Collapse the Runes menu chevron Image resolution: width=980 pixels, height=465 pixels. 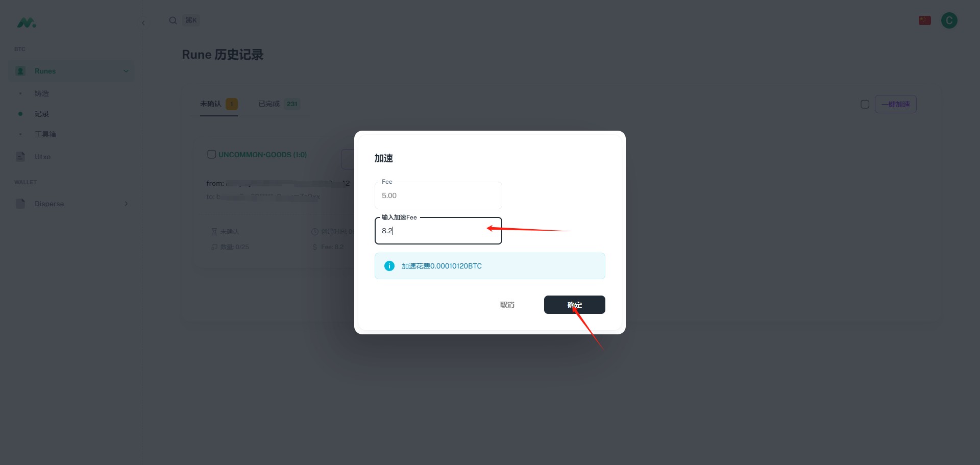[126, 71]
